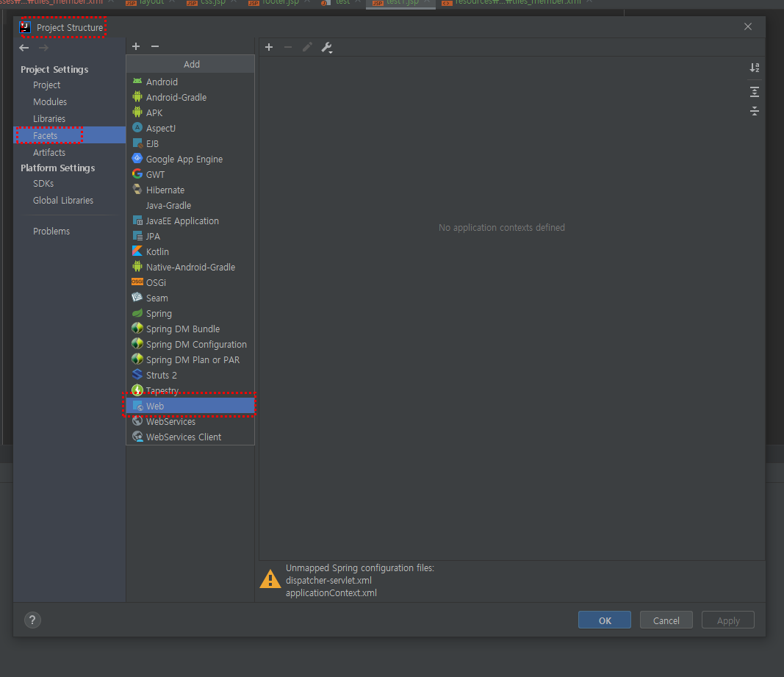Choose AspectJ facet

(190, 128)
